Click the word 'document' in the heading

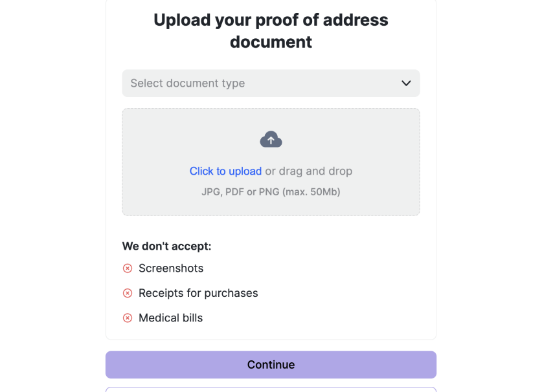pyautogui.click(x=271, y=42)
